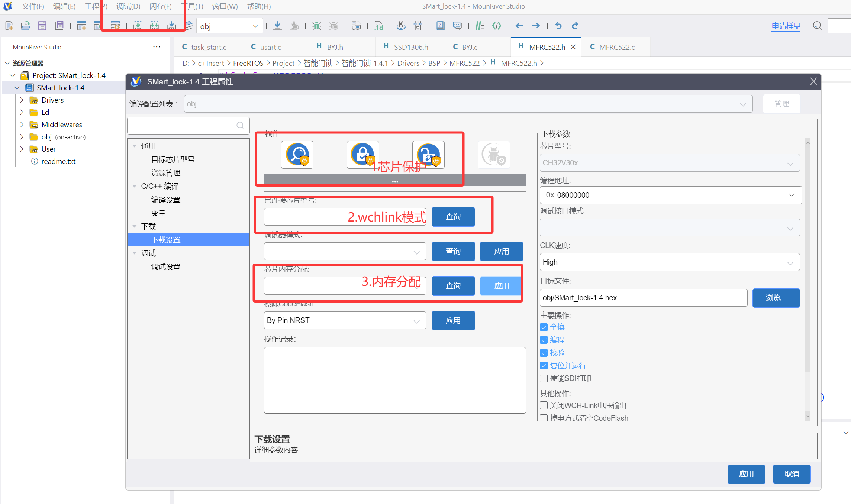Click the green debug bug toolbar icon
Viewport: 851px width, 504px height.
[316, 26]
